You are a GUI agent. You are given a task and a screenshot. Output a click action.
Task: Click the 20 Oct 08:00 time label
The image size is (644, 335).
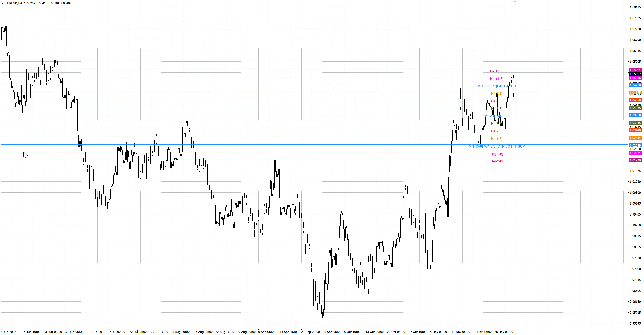pyautogui.click(x=396, y=332)
